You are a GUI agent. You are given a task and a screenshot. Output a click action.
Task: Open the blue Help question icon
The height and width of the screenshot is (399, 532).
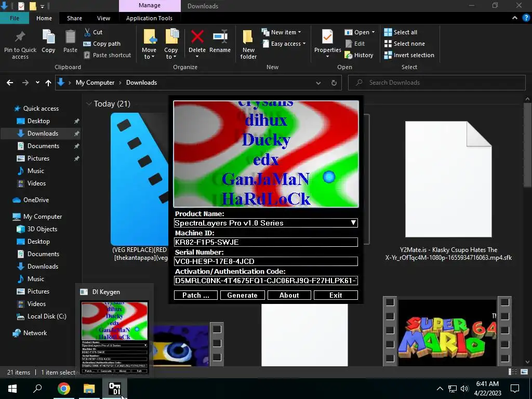(x=526, y=18)
